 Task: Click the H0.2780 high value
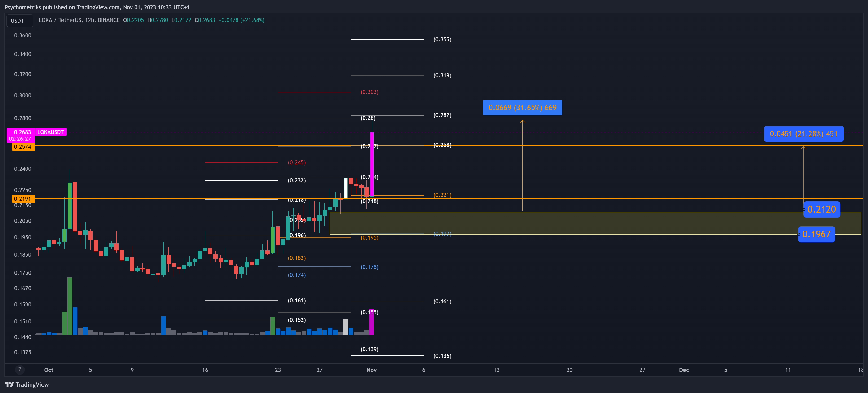157,20
